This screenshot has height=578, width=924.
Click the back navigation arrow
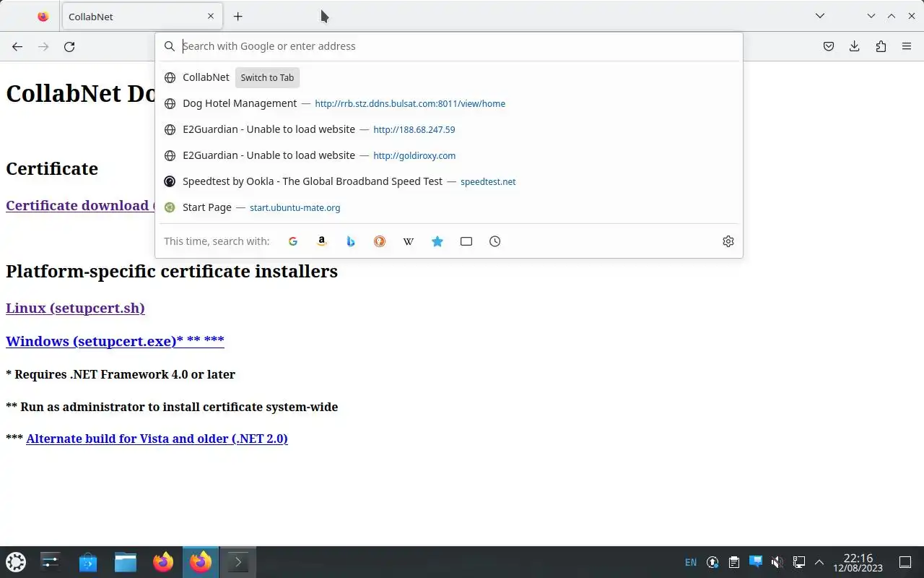coord(17,46)
